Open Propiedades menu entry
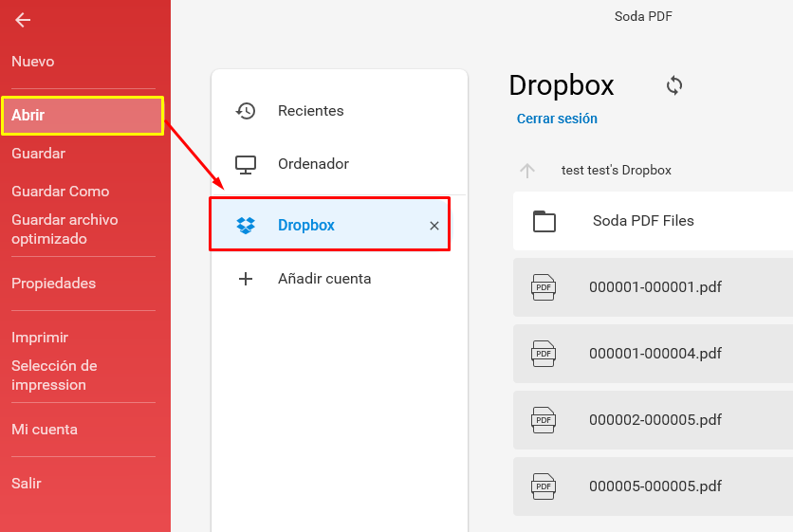The height and width of the screenshot is (532, 793). pyautogui.click(x=54, y=284)
